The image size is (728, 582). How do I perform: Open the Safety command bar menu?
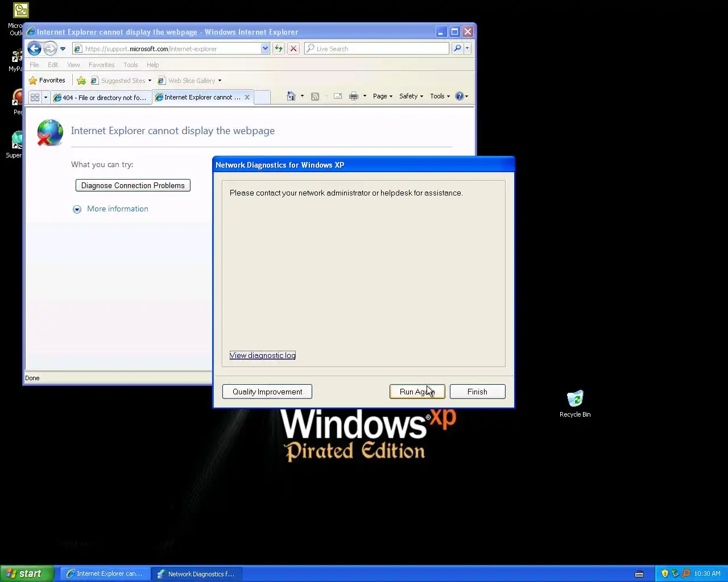click(x=411, y=96)
